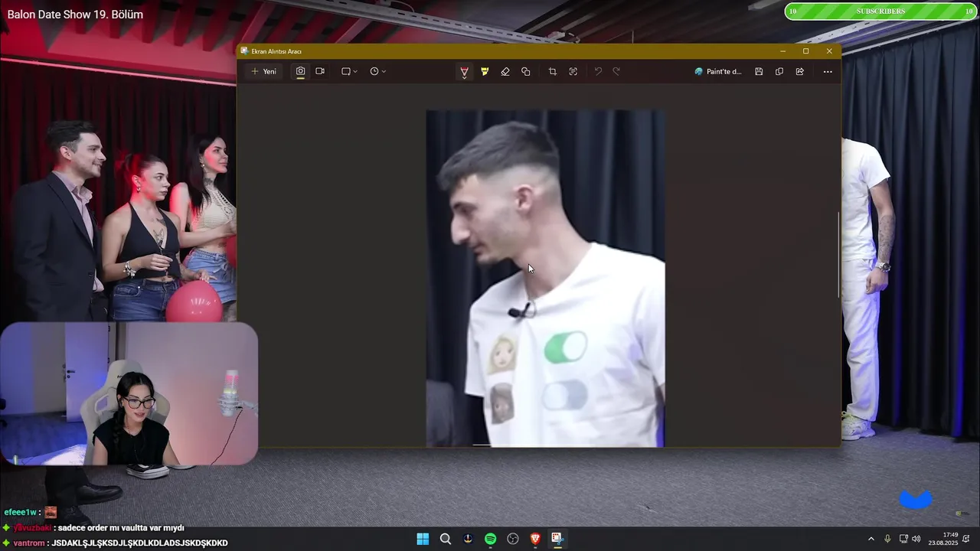Screen dimensions: 980x551
Task: Open taskbar Search
Action: point(446,539)
